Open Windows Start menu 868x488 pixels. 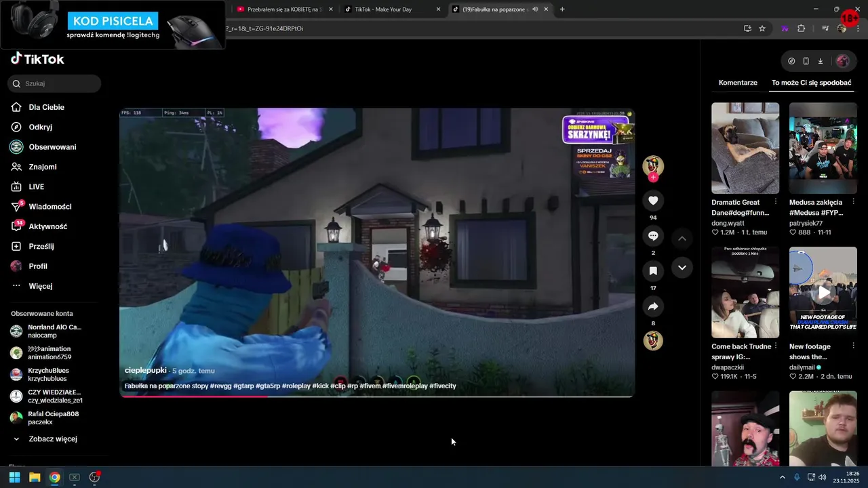(x=14, y=477)
